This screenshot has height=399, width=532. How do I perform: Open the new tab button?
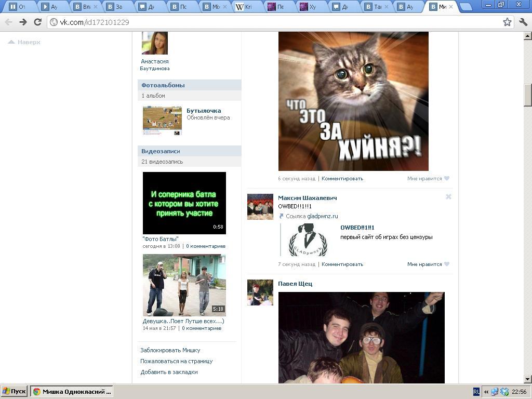click(x=465, y=7)
